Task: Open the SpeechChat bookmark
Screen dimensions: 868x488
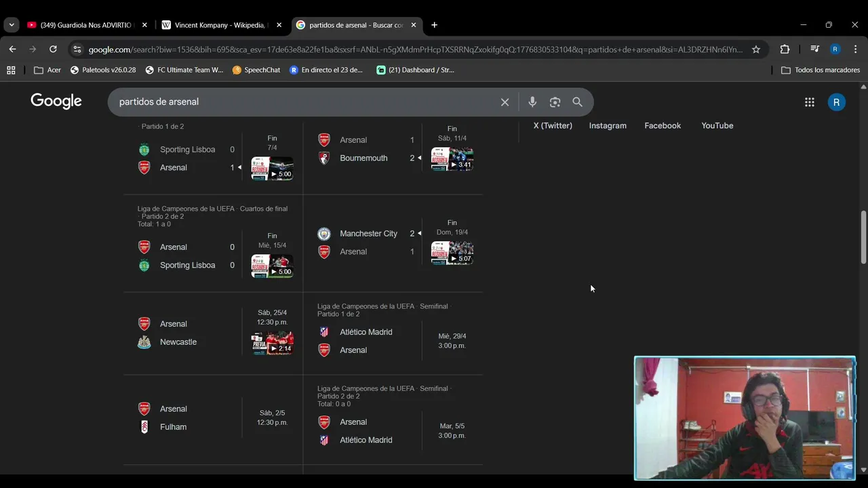Action: point(256,70)
